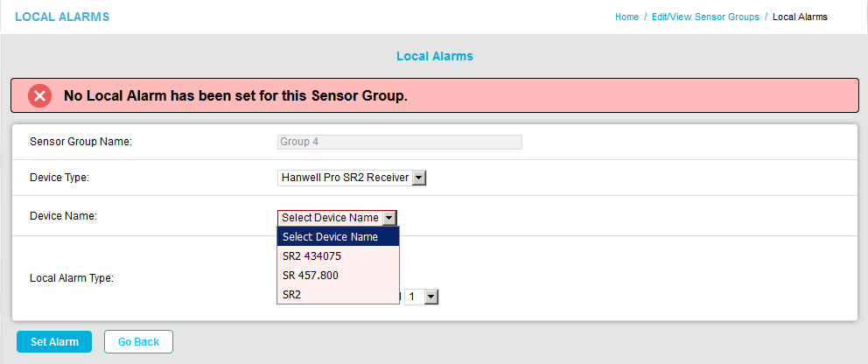The height and width of the screenshot is (364, 868).
Task: Click the Local Alarms breadcrumb item
Action: [x=800, y=17]
